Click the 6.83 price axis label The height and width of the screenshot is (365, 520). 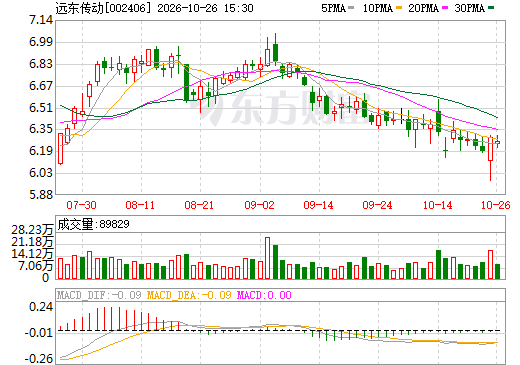tap(41, 64)
